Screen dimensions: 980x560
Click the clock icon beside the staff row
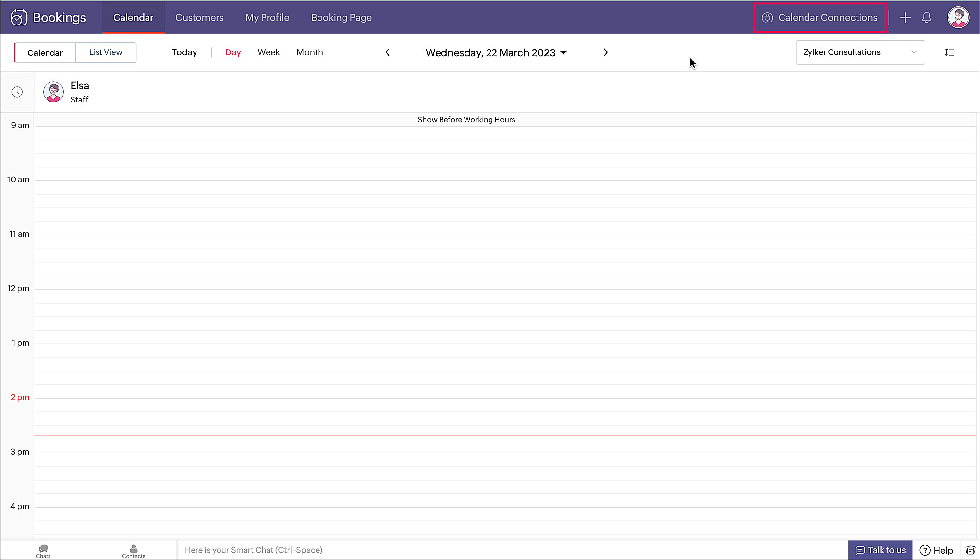pyautogui.click(x=17, y=92)
